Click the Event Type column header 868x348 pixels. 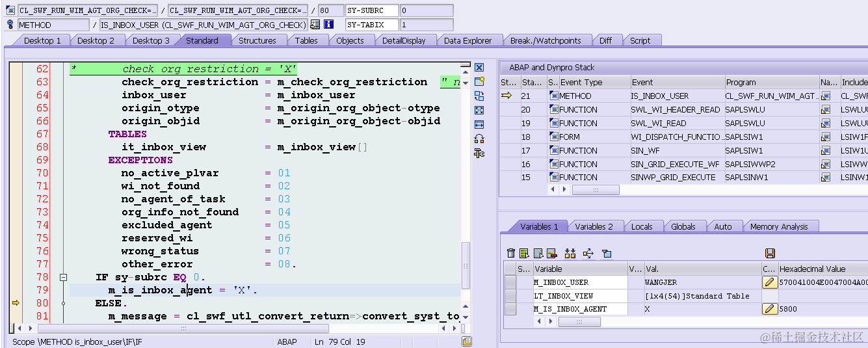click(594, 83)
